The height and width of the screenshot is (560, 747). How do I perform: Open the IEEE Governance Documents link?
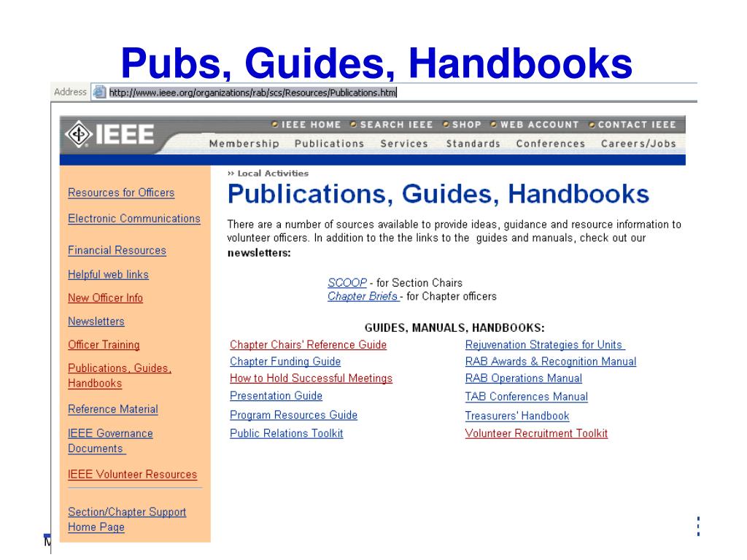(x=110, y=441)
